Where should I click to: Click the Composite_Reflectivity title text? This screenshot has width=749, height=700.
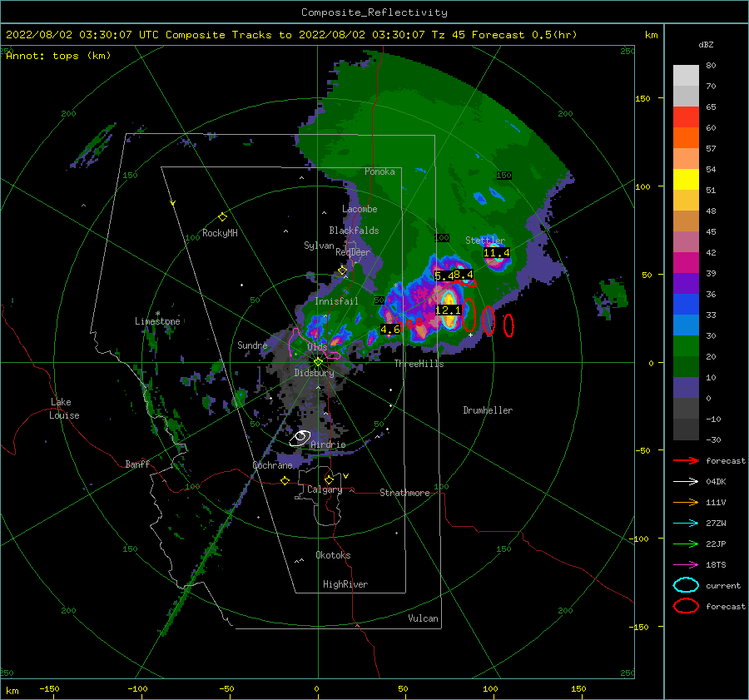(x=374, y=12)
